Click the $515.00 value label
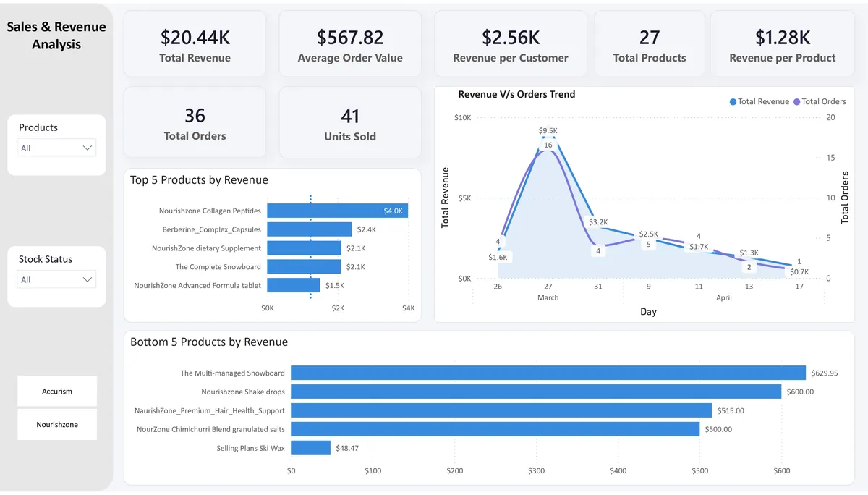This screenshot has height=495, width=868. click(731, 410)
